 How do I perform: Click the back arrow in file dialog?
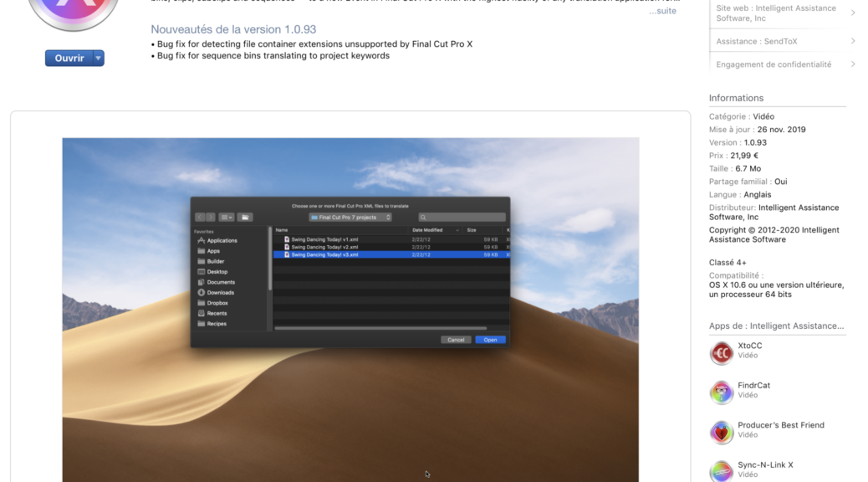coord(200,218)
